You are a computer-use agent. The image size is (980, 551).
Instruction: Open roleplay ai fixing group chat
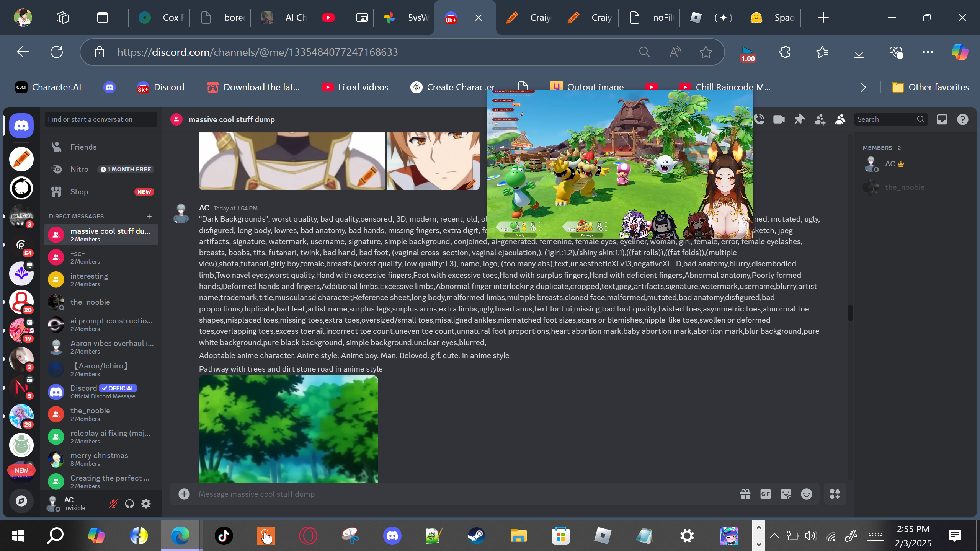[x=101, y=437]
